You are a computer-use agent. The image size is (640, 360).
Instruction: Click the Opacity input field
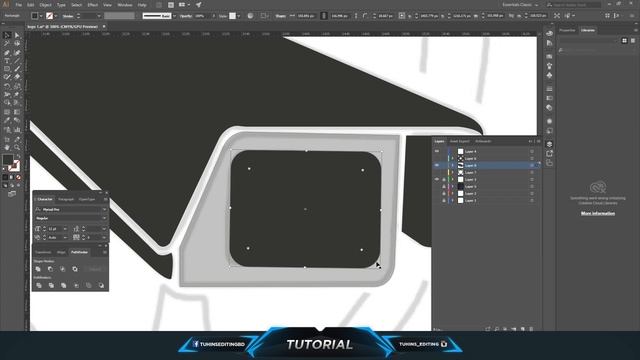point(201,16)
